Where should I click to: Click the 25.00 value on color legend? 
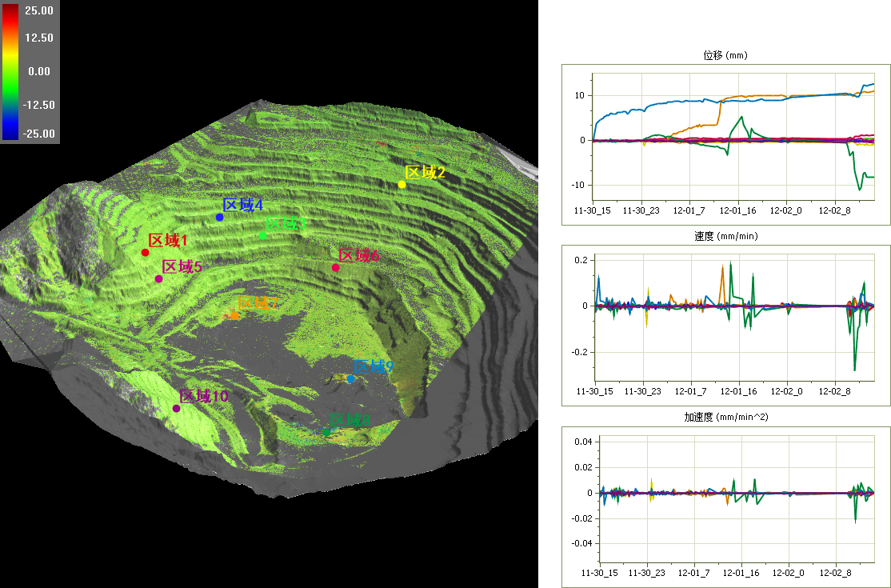coord(39,11)
